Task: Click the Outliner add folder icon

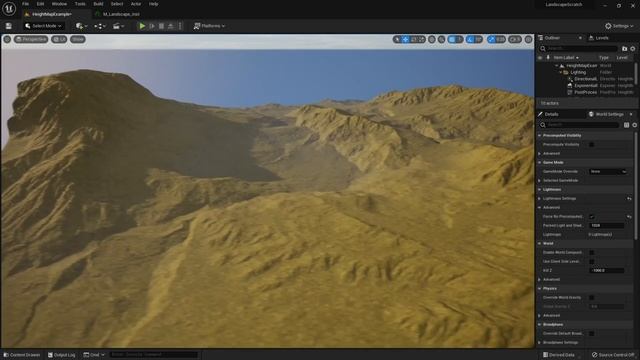Action: point(624,49)
